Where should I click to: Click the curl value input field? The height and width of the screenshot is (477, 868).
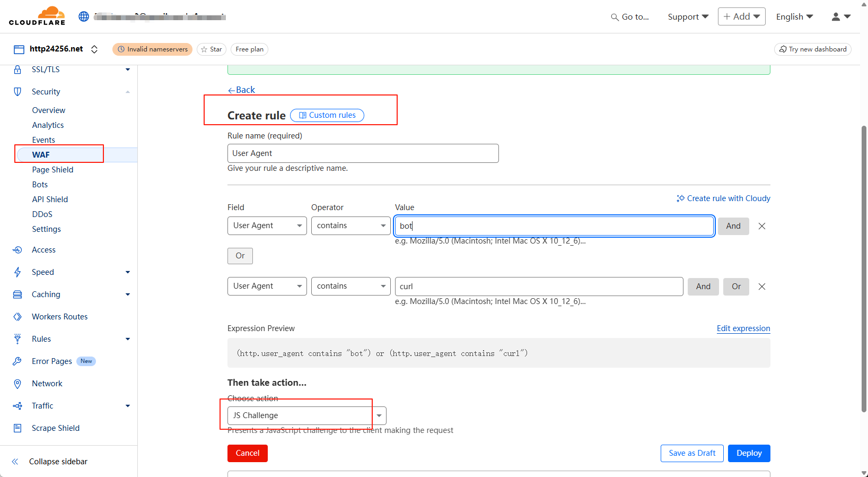click(539, 287)
